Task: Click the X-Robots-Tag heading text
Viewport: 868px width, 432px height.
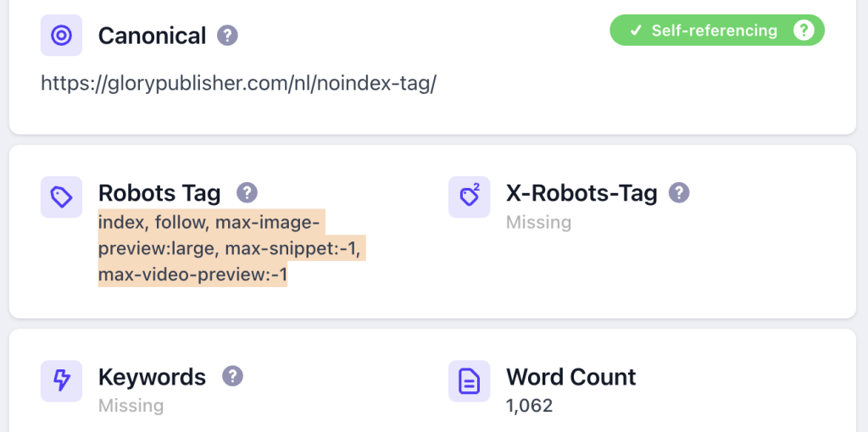Action: pos(581,193)
